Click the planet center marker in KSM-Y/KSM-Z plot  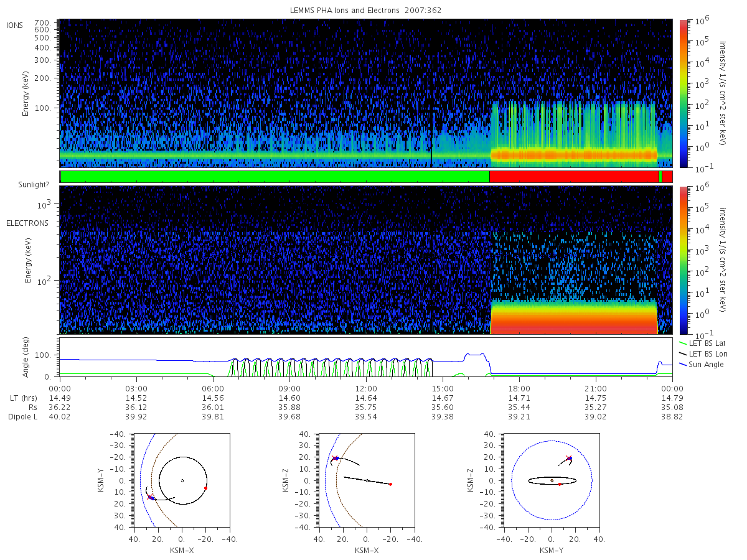tap(552, 480)
